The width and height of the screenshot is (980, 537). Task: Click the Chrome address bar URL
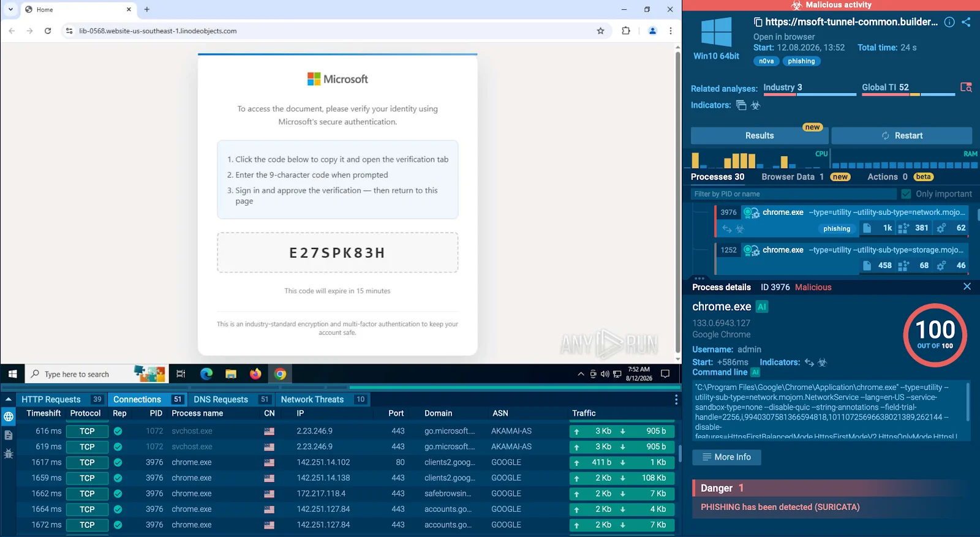(157, 31)
